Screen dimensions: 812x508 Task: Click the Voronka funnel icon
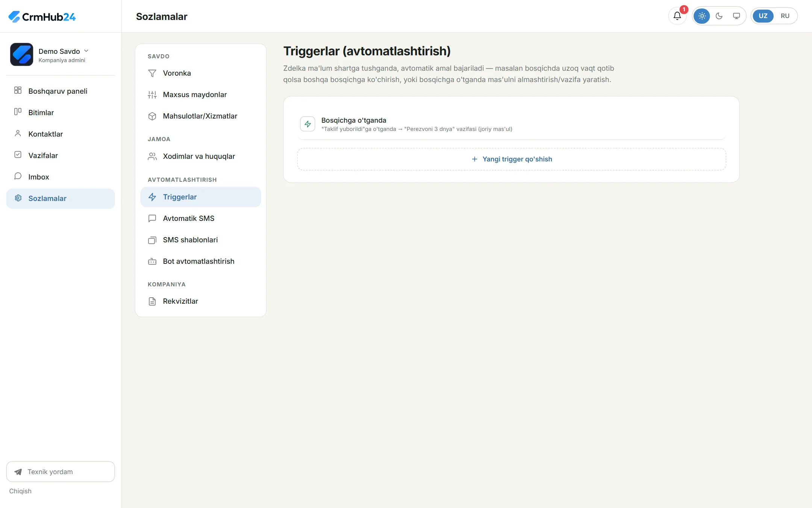pos(152,73)
